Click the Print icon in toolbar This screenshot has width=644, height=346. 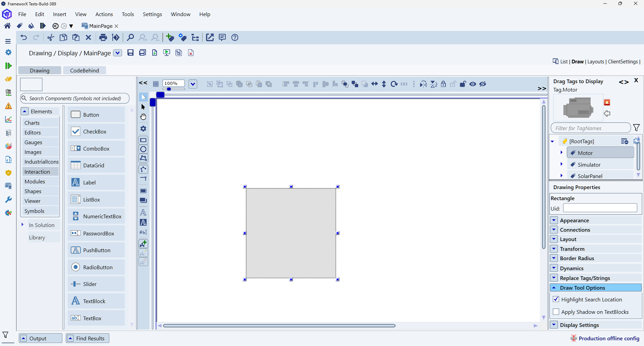click(103, 38)
